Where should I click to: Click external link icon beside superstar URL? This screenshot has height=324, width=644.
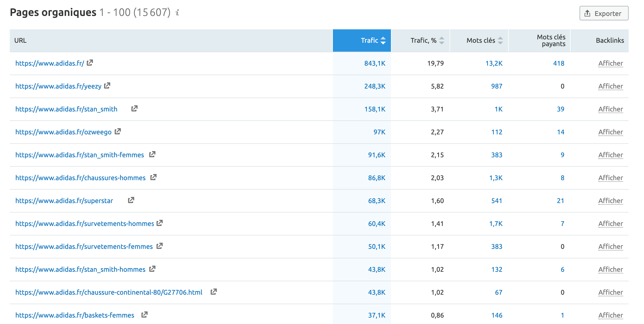click(131, 200)
